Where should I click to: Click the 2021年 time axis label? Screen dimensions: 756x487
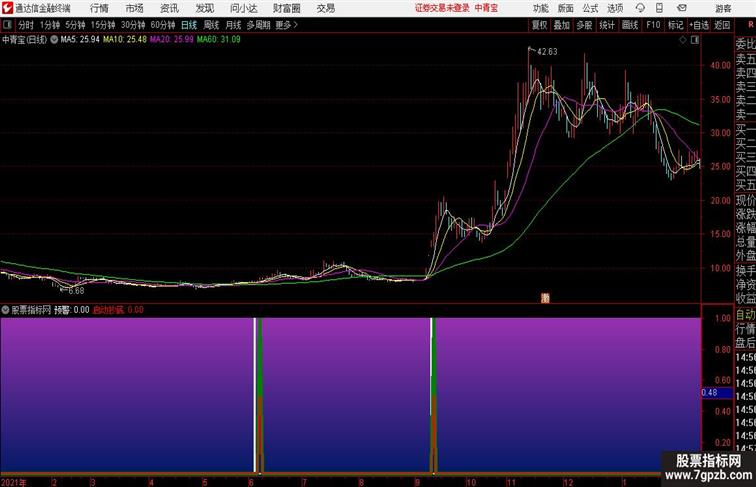tap(14, 482)
